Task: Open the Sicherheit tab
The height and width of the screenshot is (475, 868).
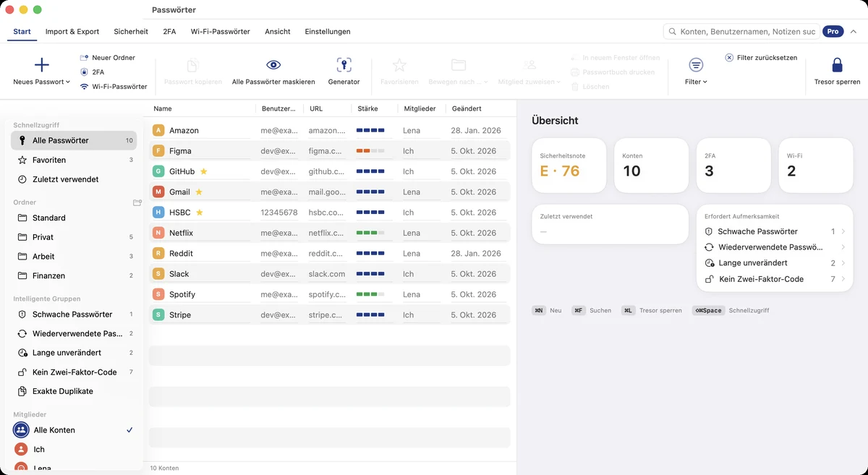Action: 131,32
